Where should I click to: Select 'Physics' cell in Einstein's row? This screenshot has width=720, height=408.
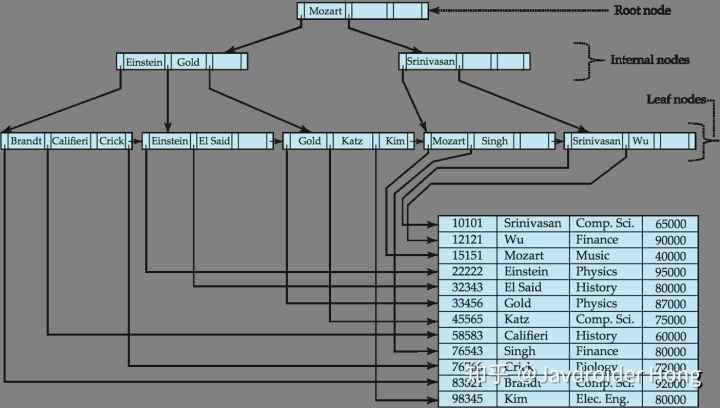(596, 272)
